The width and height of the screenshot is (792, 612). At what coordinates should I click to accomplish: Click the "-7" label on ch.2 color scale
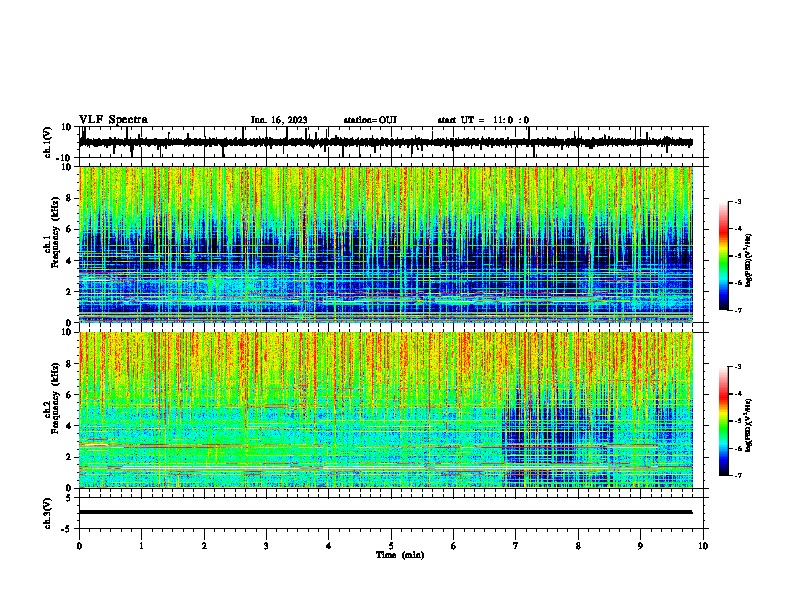(x=737, y=475)
